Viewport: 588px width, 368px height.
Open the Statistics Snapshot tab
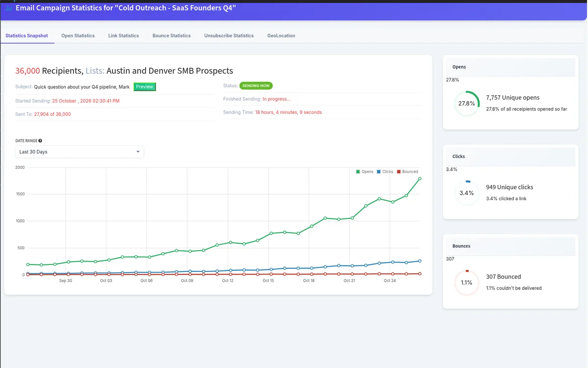[x=27, y=36]
